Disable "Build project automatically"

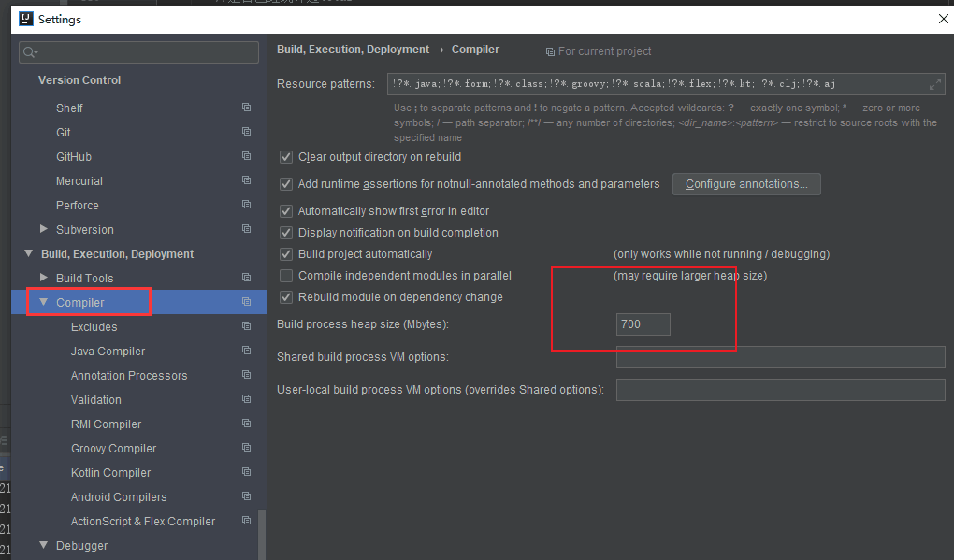[286, 253]
